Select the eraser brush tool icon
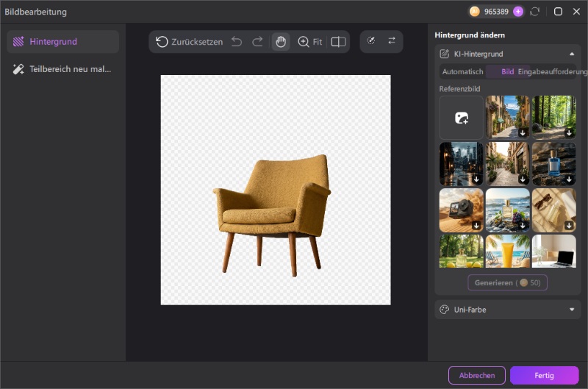The height and width of the screenshot is (389, 588). (x=371, y=40)
